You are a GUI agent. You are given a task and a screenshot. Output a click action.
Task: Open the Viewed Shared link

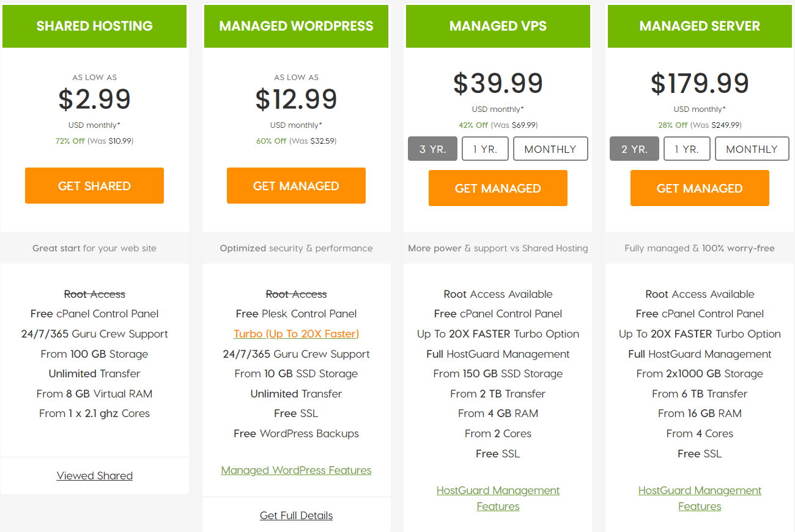[x=95, y=476]
